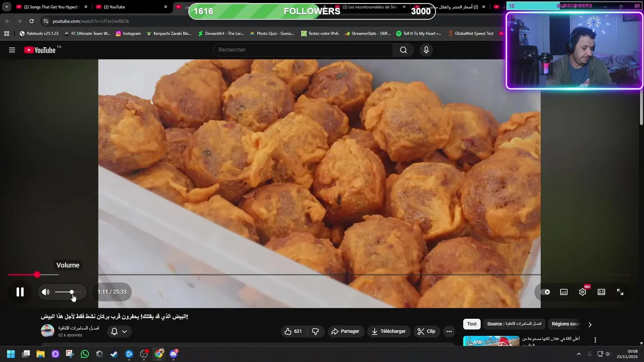This screenshot has height=362, width=644.
Task: Like the video with 621 likes
Action: pos(293,331)
